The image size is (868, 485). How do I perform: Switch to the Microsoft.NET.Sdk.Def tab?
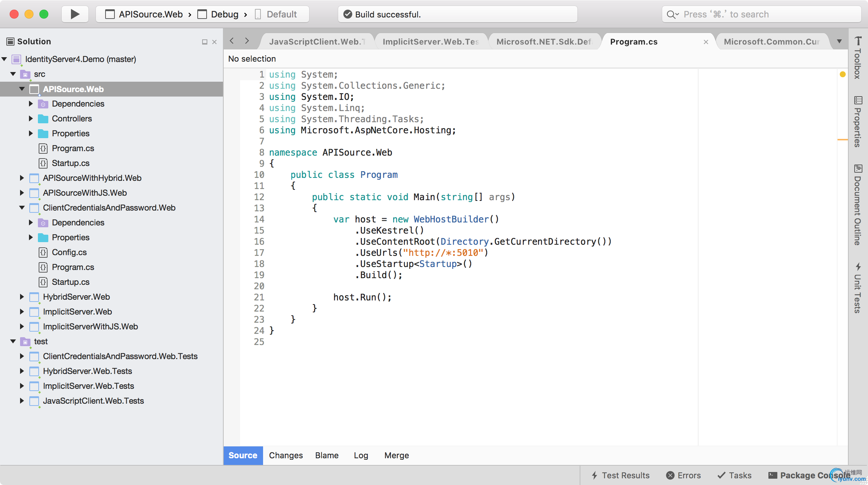point(544,42)
